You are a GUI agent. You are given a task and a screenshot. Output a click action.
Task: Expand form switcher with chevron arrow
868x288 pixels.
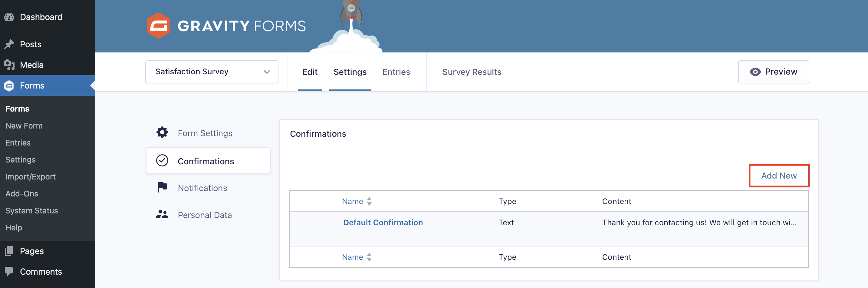pos(267,72)
